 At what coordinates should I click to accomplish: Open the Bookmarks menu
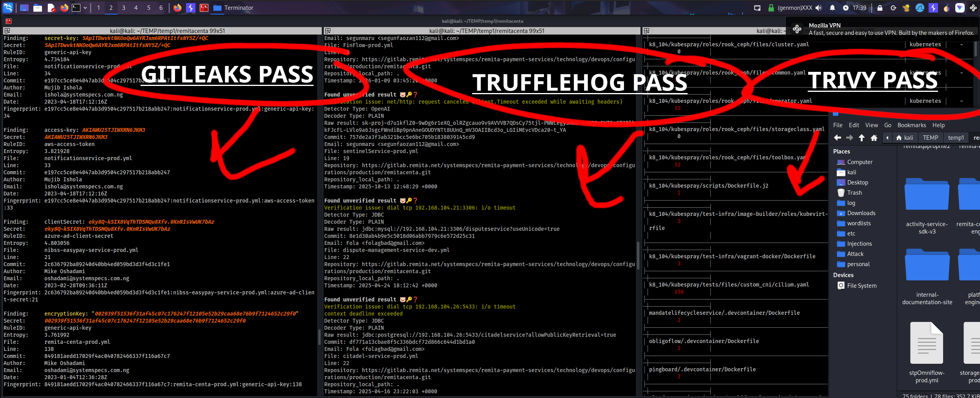pyautogui.click(x=911, y=125)
